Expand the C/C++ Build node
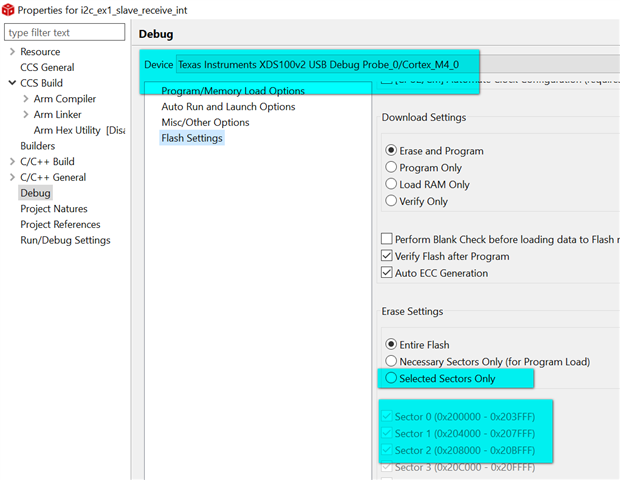Screen dimensions: 620x480 (11, 162)
